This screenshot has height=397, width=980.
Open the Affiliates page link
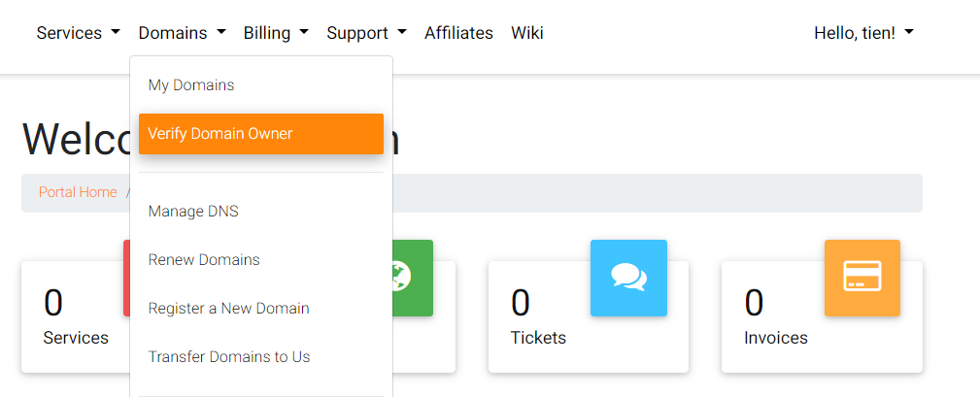point(458,33)
